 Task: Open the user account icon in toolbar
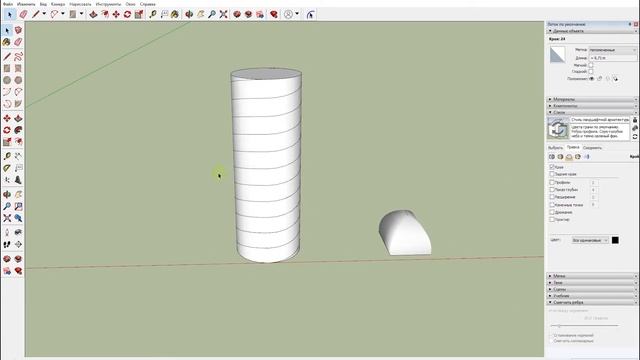288,15
